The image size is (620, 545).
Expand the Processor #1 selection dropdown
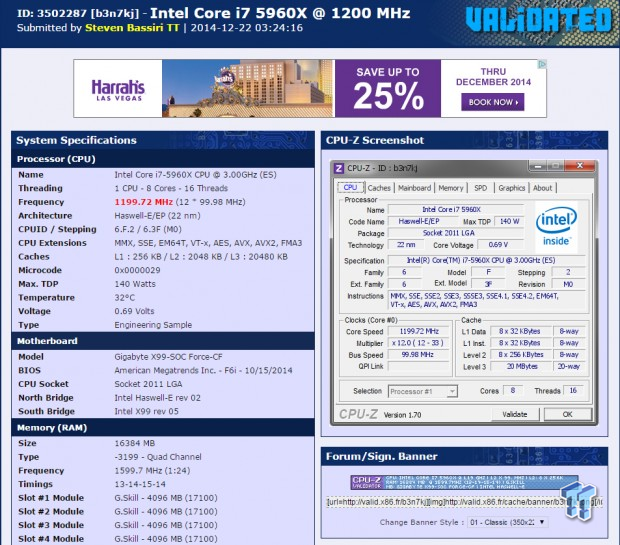(x=423, y=392)
